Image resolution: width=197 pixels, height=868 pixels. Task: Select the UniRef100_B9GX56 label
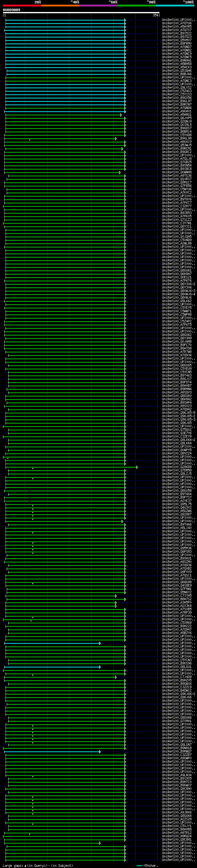[177, 98]
